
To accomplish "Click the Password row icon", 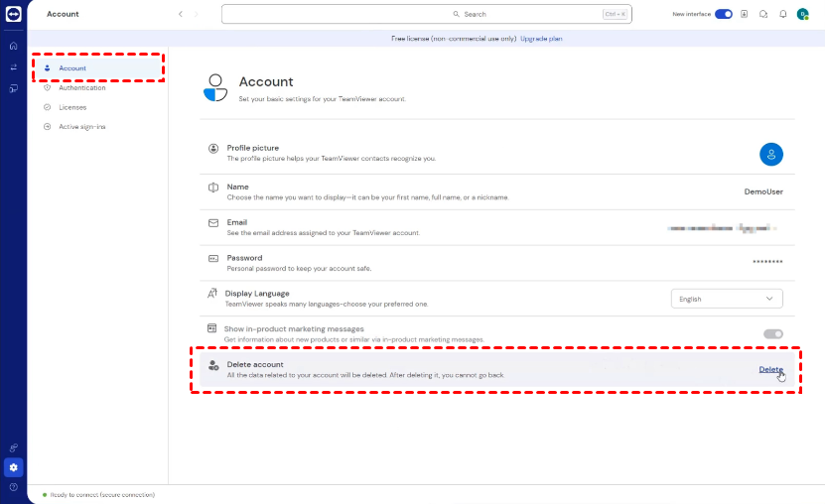I will click(213, 259).
